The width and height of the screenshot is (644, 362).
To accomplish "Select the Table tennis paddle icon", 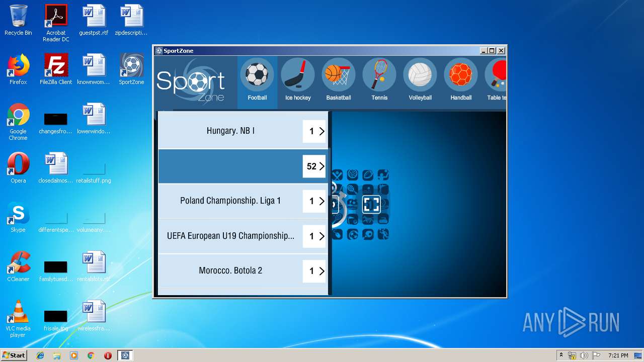I will coord(496,74).
